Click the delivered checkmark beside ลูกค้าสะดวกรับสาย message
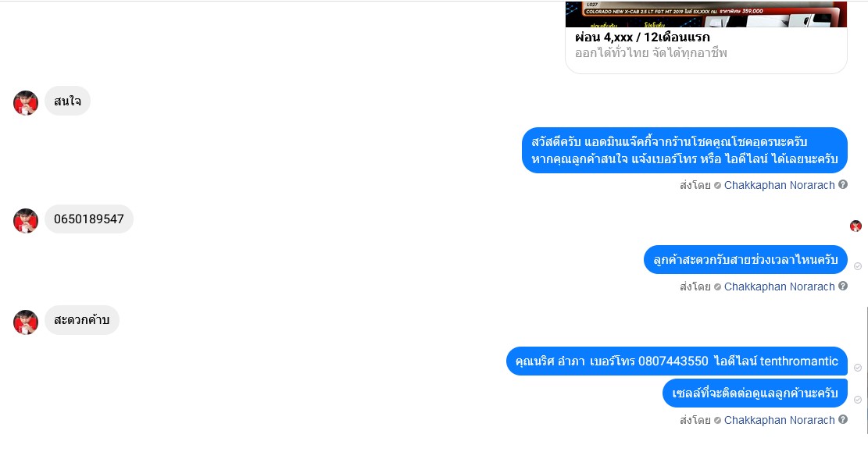This screenshot has height=452, width=868. (x=858, y=266)
